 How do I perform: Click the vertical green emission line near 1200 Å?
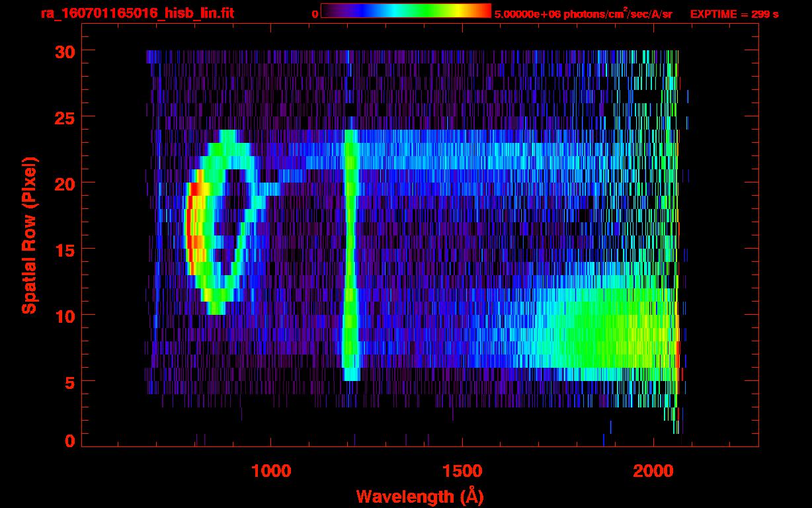pyautogui.click(x=350, y=255)
